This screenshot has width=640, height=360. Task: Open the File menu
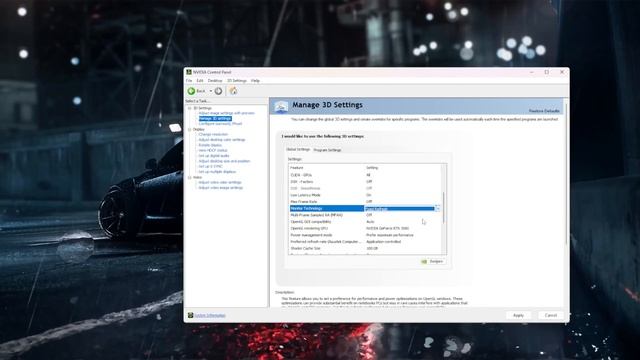tap(189, 81)
